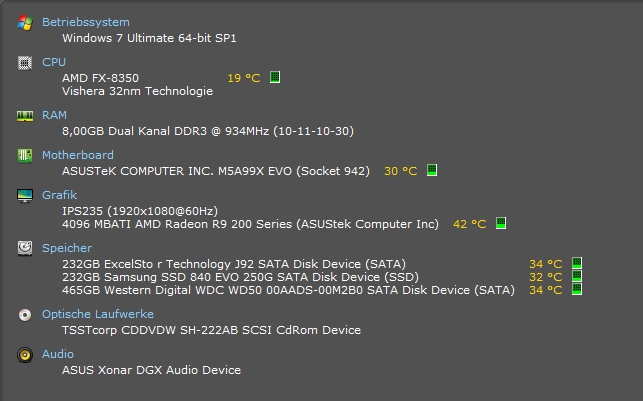This screenshot has height=401, width=643.
Task: Open the Speicher storage link
Action: coord(66,247)
